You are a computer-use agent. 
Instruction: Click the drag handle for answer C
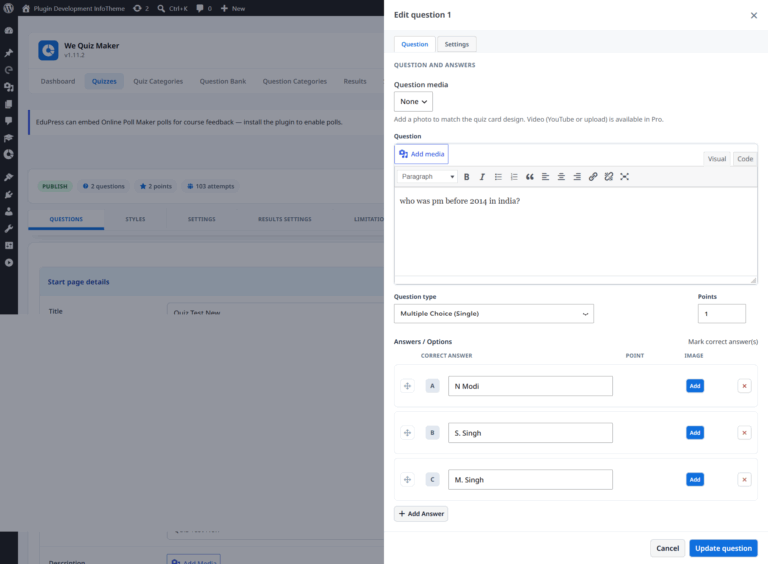(407, 480)
